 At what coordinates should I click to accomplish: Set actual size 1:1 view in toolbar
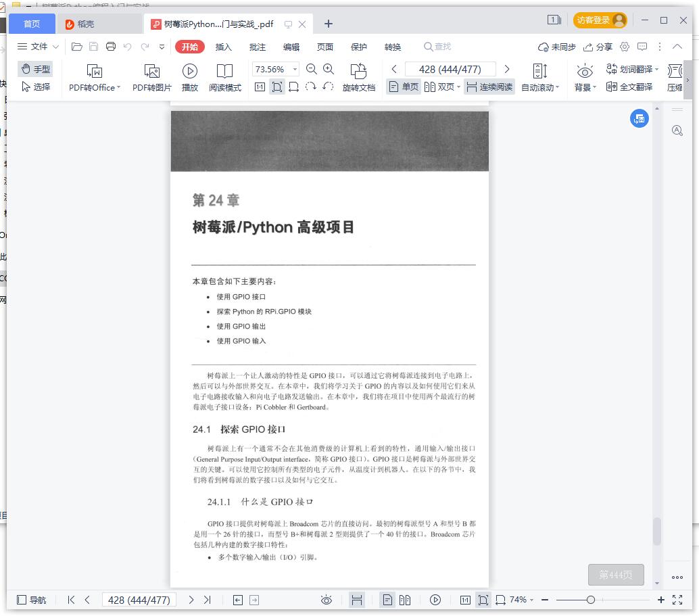click(x=260, y=87)
